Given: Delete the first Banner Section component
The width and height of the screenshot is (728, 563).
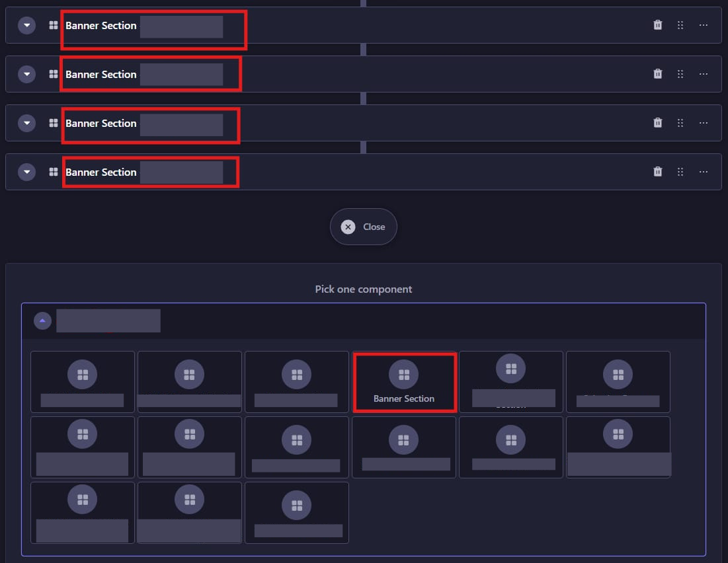Looking at the screenshot, I should coord(657,25).
